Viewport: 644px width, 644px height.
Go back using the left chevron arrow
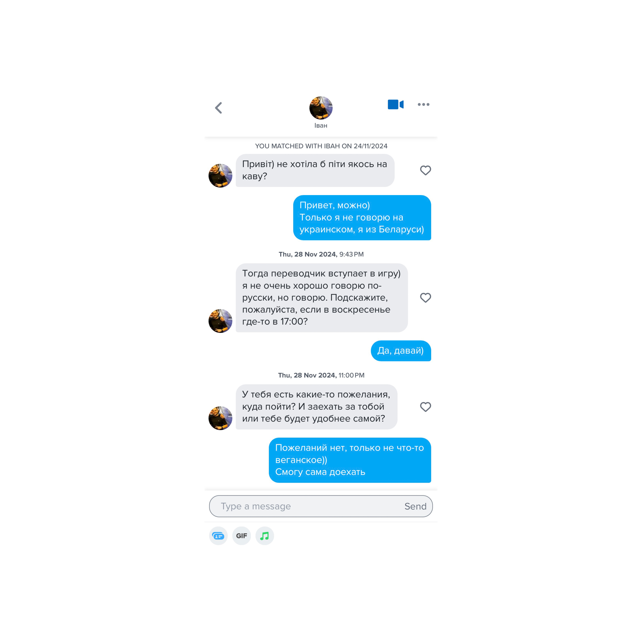tap(219, 108)
